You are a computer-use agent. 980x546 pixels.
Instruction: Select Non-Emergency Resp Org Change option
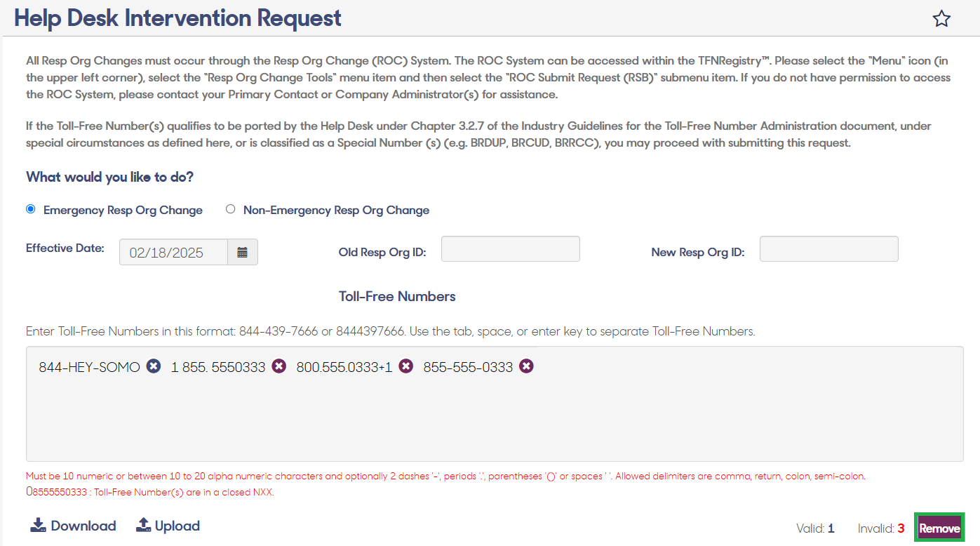coord(231,209)
